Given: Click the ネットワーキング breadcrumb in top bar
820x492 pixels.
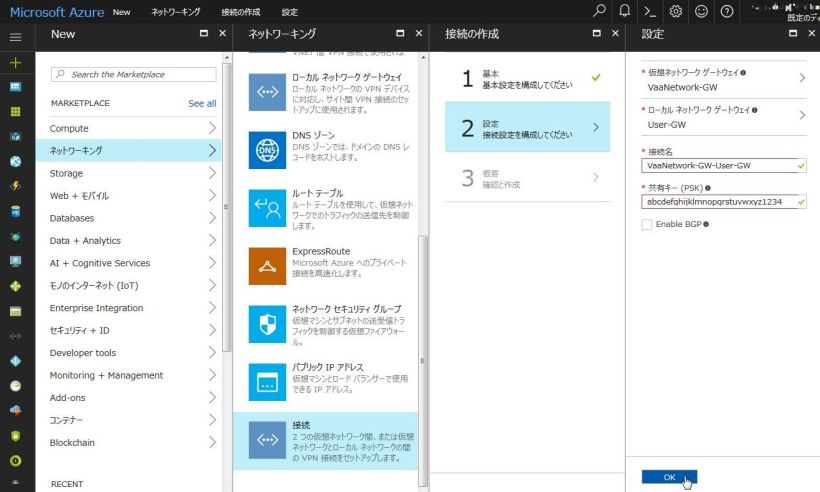Looking at the screenshot, I should tap(175, 12).
